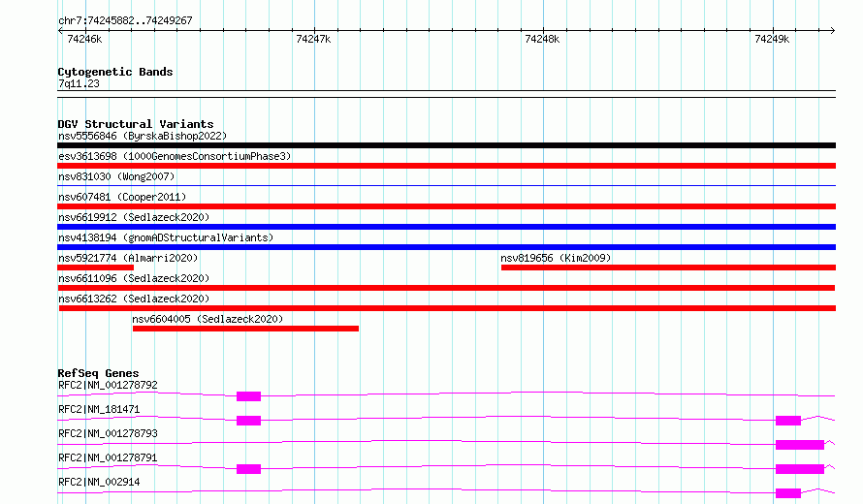
Task: Click the 74246k ruler position label
Action: [84, 39]
